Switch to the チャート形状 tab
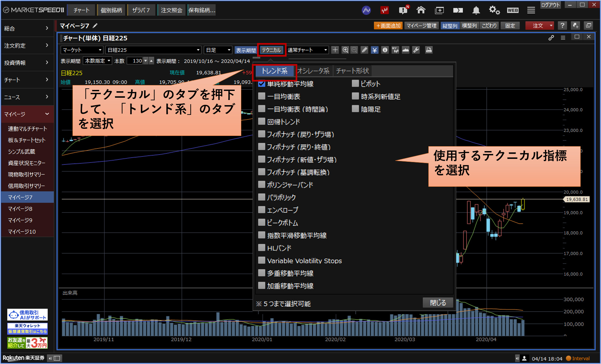 pos(352,71)
